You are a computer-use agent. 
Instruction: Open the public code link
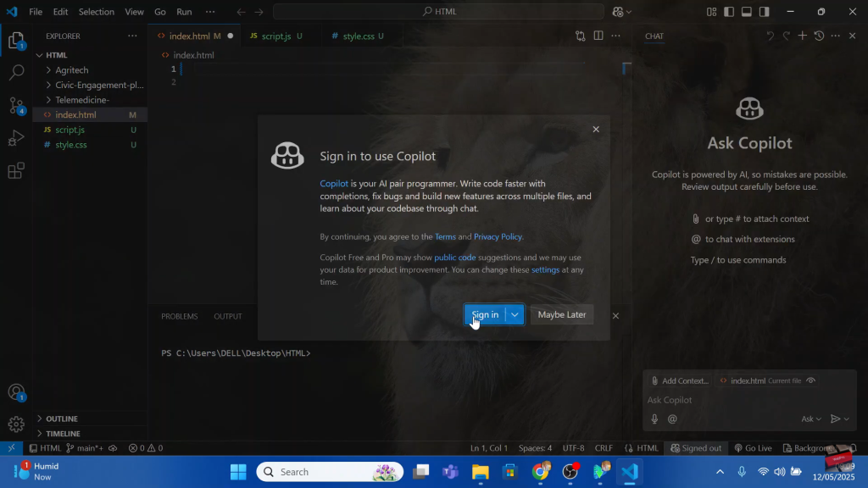[x=455, y=258]
